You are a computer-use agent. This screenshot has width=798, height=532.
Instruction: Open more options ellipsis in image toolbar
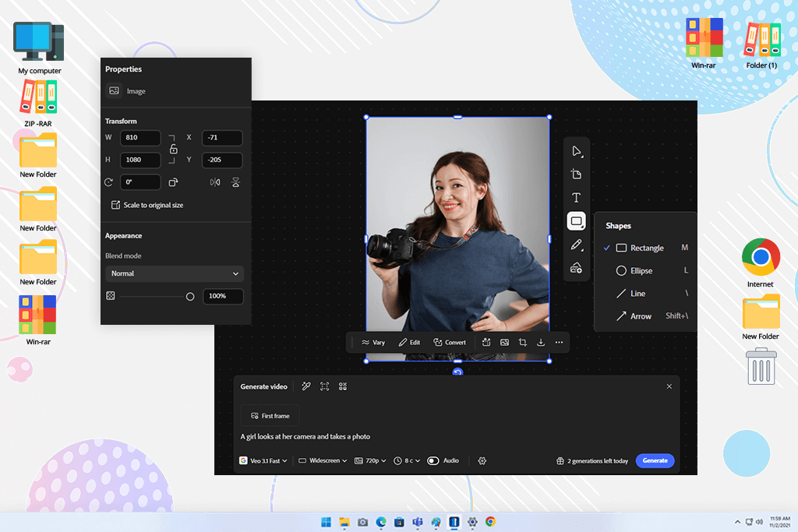(560, 342)
